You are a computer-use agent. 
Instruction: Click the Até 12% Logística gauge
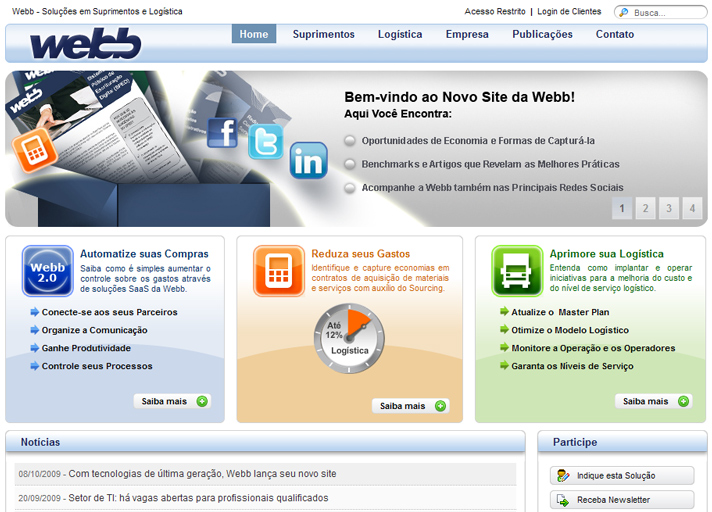349,339
